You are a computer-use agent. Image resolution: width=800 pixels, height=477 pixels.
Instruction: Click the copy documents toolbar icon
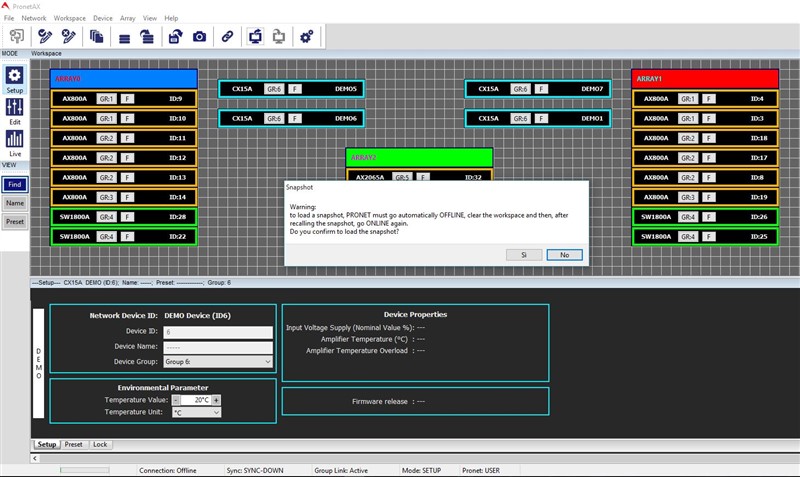(x=96, y=36)
